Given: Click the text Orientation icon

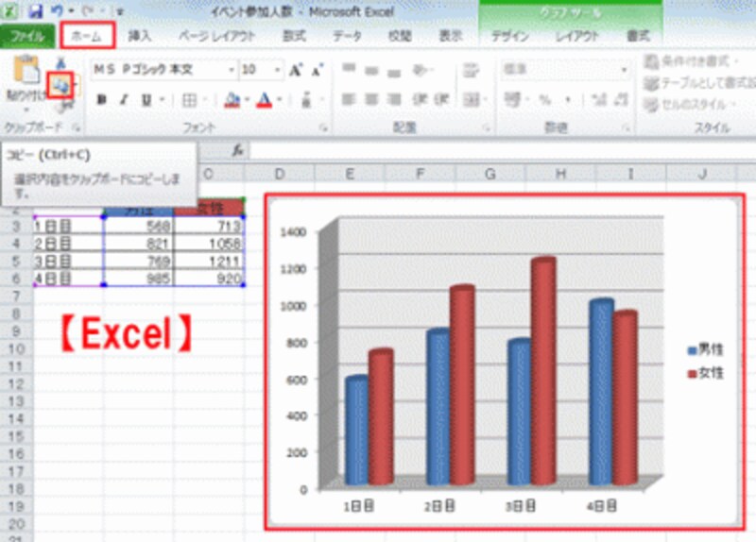Looking at the screenshot, I should (420, 70).
